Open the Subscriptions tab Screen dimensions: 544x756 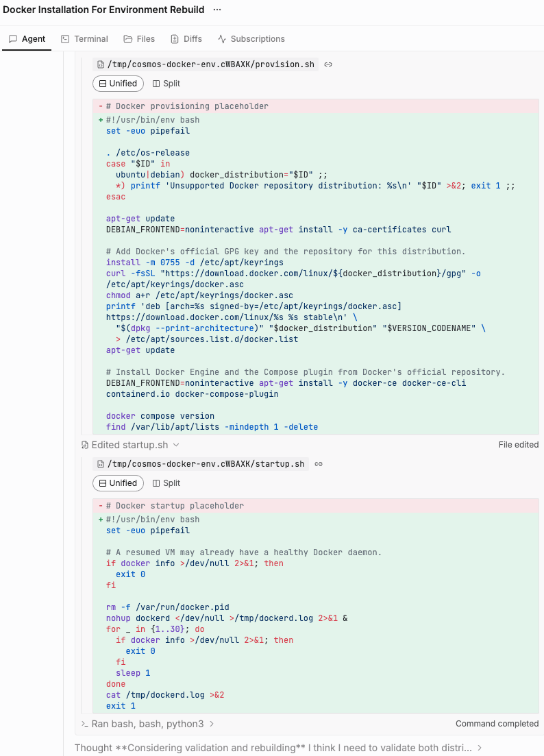251,39
